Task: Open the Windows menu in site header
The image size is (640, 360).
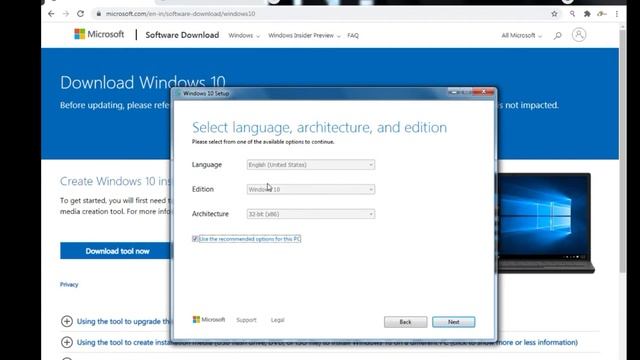Action: point(244,36)
